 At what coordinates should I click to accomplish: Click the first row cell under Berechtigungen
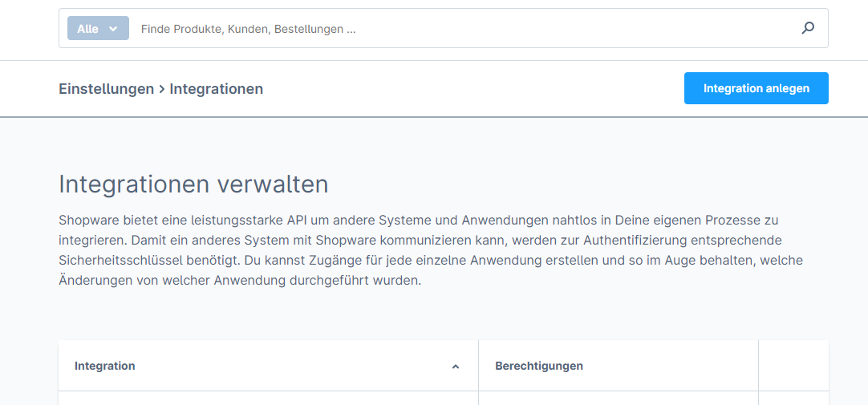(x=618, y=398)
